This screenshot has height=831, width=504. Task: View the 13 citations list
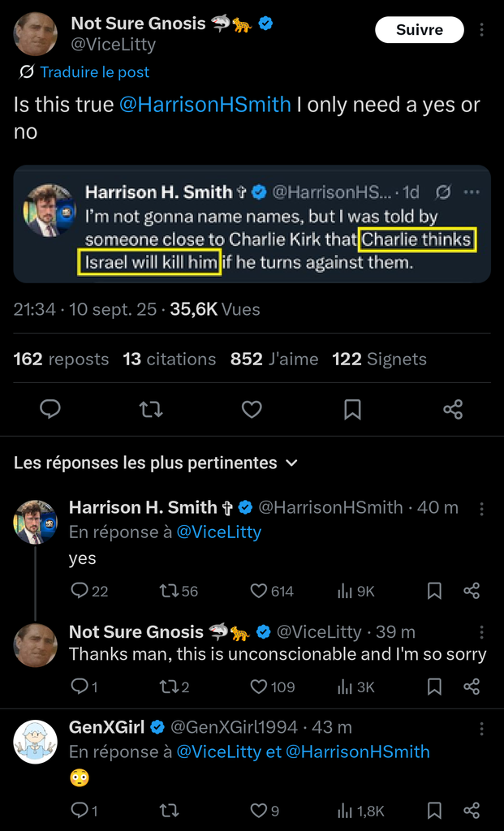170,359
